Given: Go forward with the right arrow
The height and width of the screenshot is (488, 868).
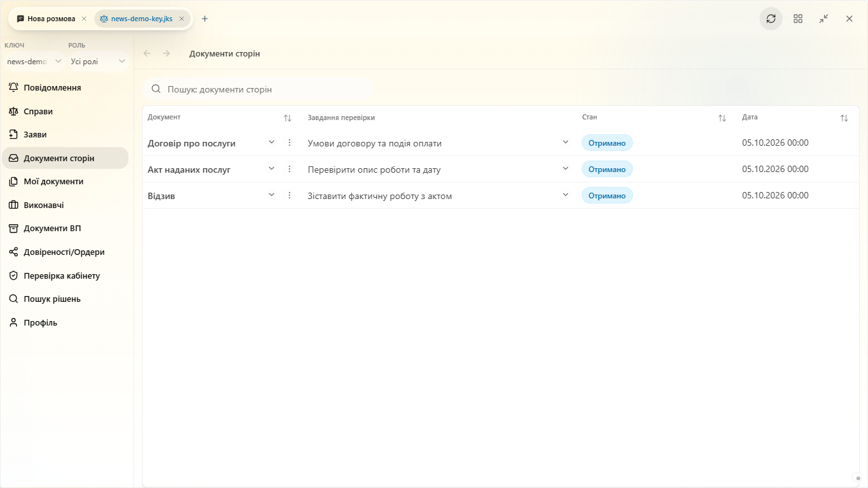Looking at the screenshot, I should (x=166, y=53).
